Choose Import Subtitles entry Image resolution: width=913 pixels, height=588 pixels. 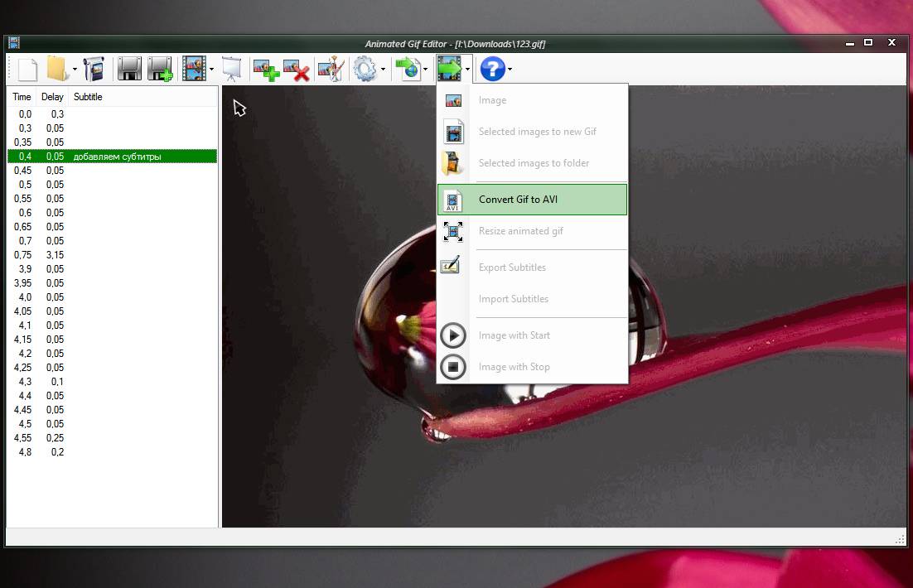tap(532, 299)
